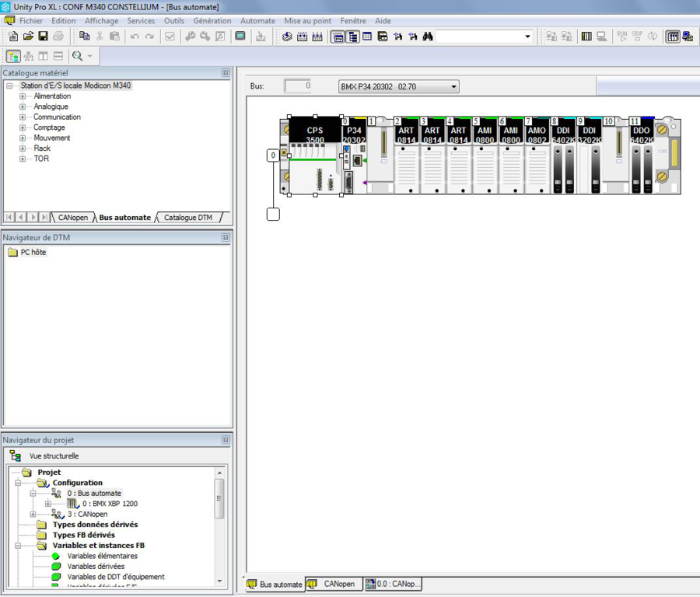Open the BMX P34 20302 processor dropdown

coord(454,87)
